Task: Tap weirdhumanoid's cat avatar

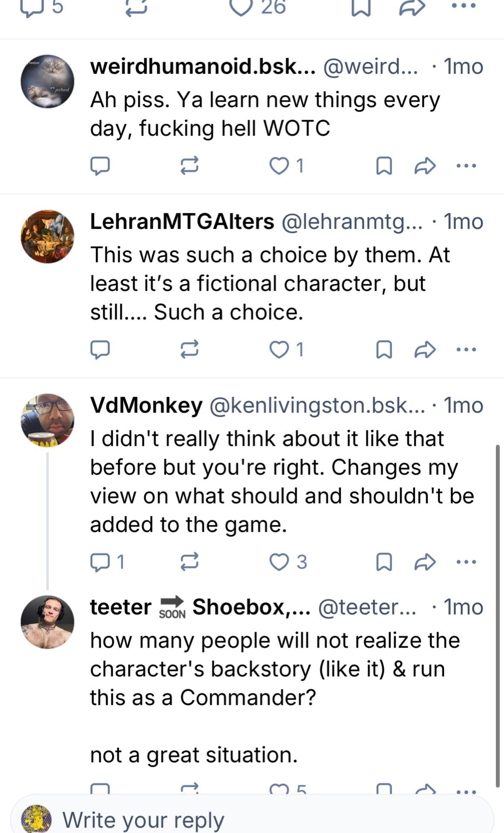Action: (x=47, y=81)
